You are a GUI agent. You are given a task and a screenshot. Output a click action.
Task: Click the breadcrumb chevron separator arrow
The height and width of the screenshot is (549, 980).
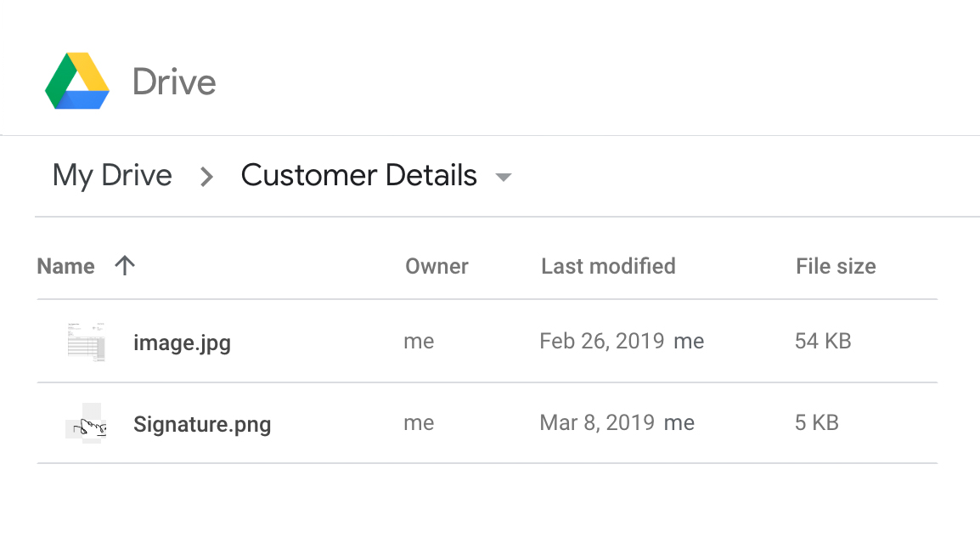click(206, 177)
